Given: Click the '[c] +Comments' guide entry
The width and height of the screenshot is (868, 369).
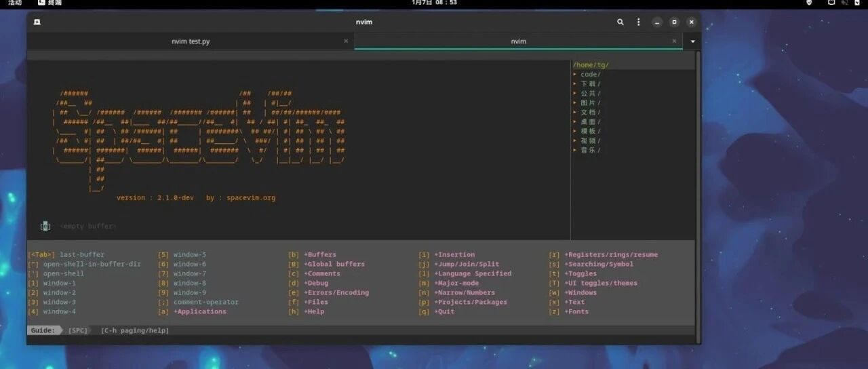Looking at the screenshot, I should 315,274.
